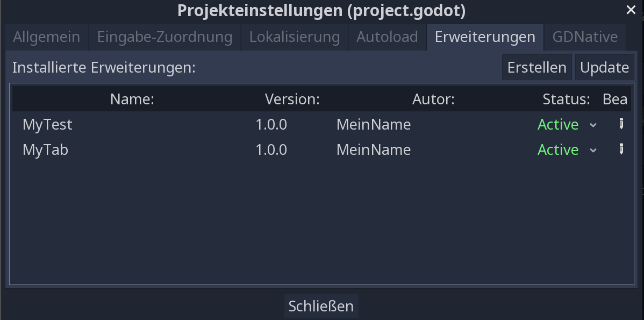Viewport: 644px width, 320px height.
Task: Open the GDNative tab
Action: coord(585,37)
